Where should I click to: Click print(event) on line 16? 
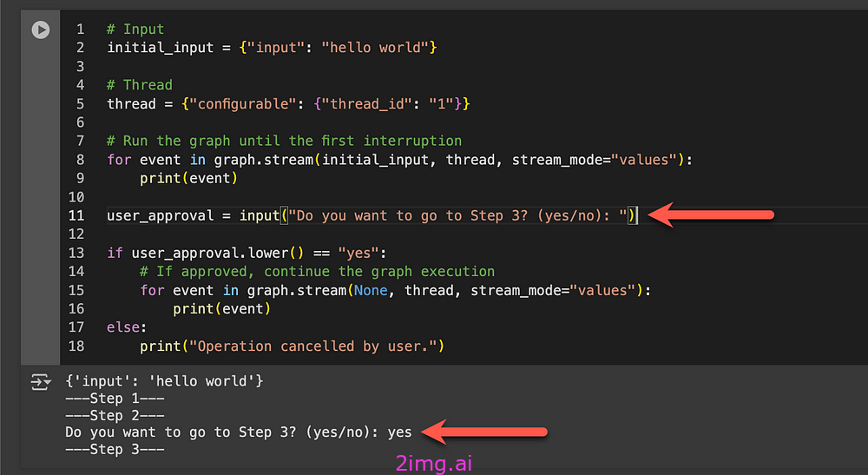click(221, 309)
